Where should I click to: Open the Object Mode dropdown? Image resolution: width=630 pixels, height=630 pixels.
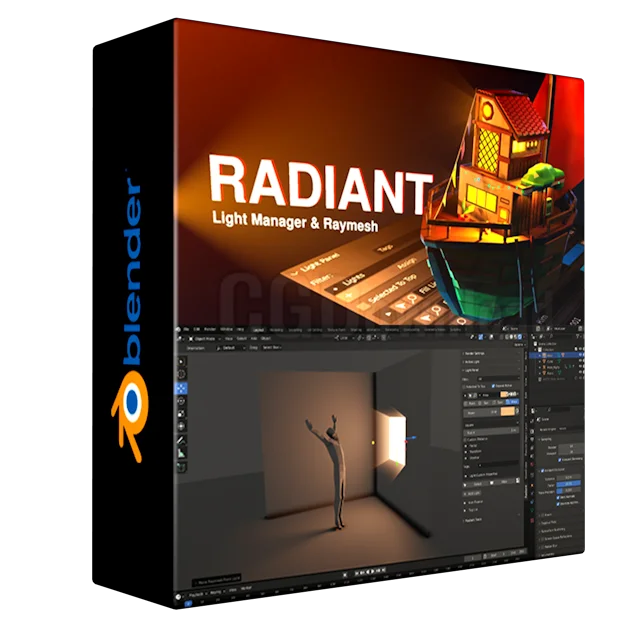point(206,339)
